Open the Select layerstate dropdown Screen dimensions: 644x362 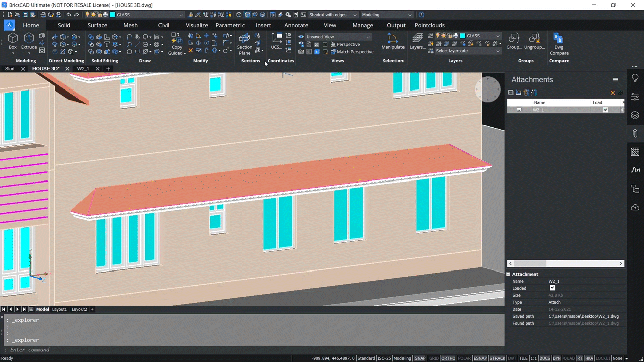[497, 51]
